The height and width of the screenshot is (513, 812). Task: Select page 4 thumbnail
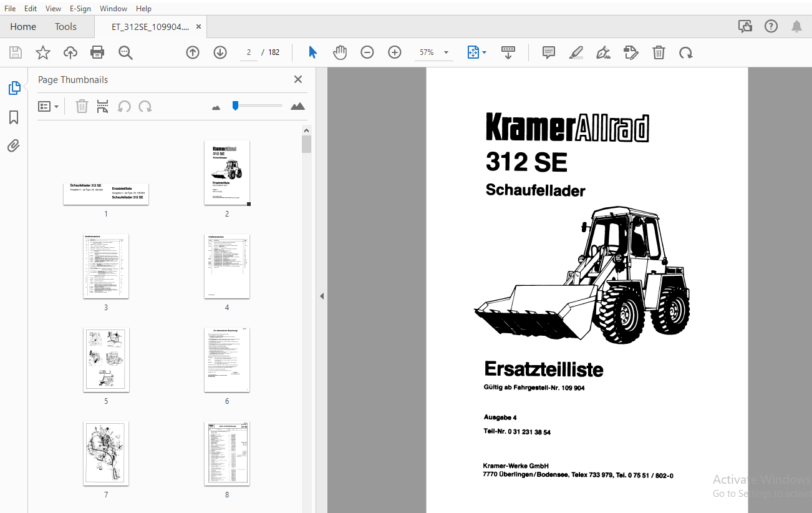point(227,266)
